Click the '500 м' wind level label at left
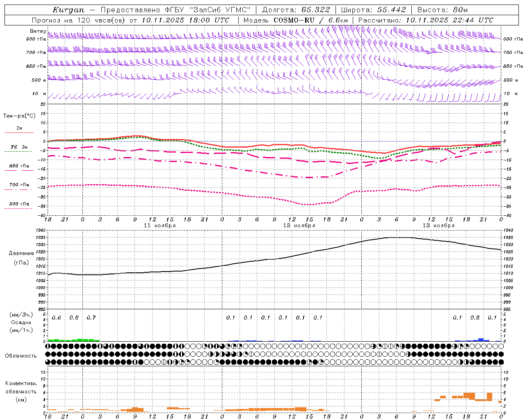 point(39,80)
